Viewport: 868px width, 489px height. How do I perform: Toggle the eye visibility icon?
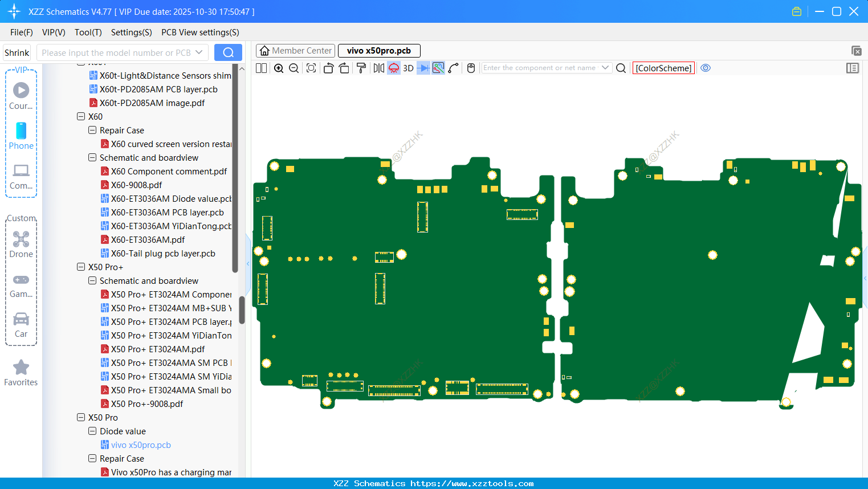coord(706,68)
